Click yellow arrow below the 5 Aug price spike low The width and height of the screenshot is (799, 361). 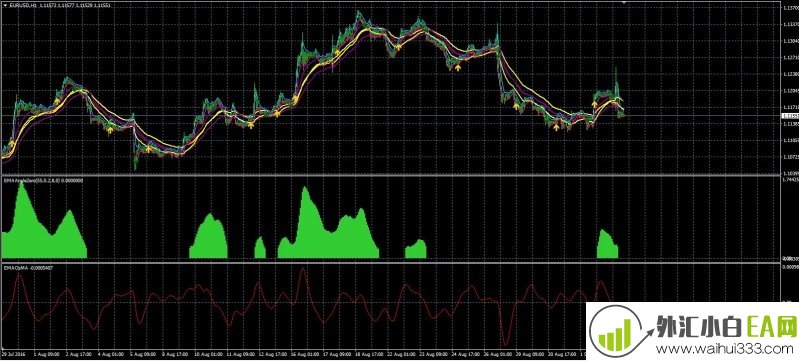pyautogui.click(x=148, y=149)
